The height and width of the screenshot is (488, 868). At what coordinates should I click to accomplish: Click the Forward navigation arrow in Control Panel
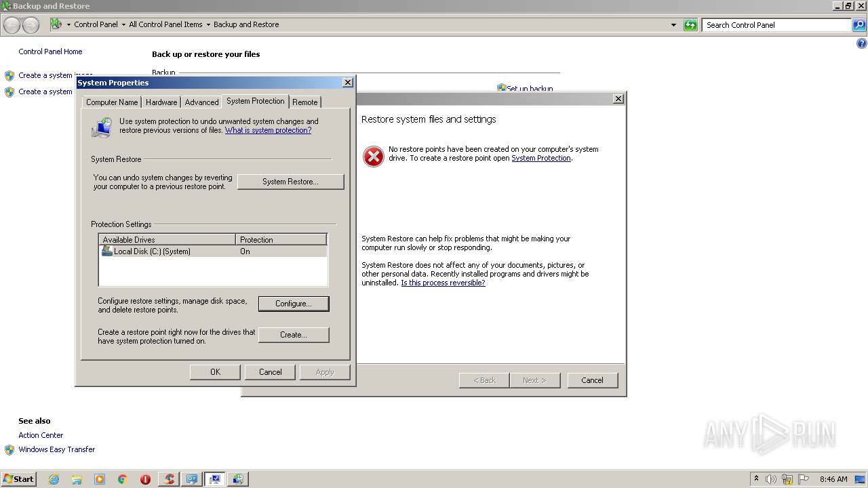point(31,25)
